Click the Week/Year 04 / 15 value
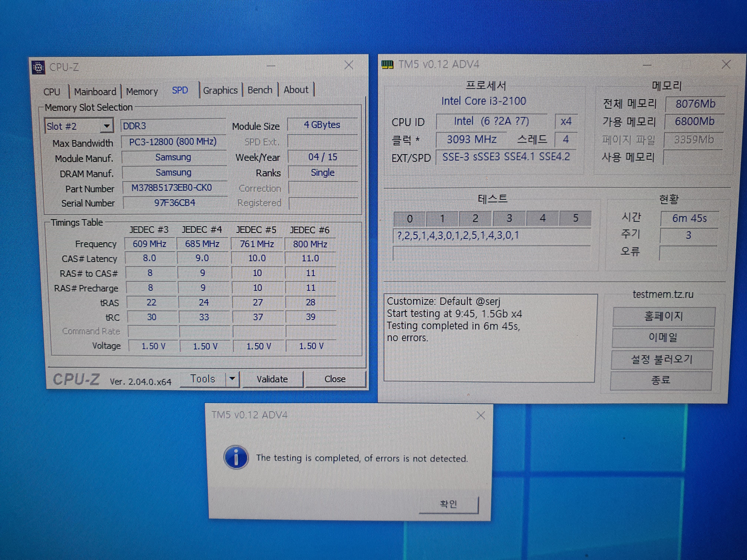The image size is (747, 560). (323, 157)
